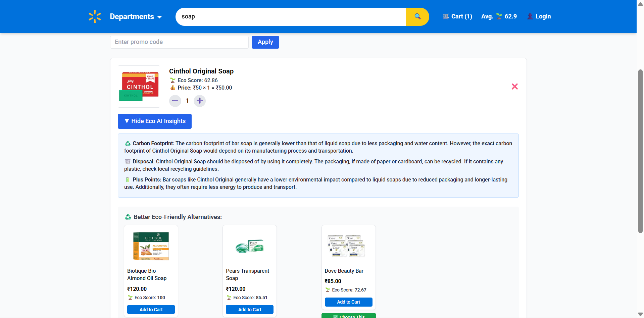644x318 pixels.
Task: Click the Dove price ₹85.00
Action: tap(333, 281)
